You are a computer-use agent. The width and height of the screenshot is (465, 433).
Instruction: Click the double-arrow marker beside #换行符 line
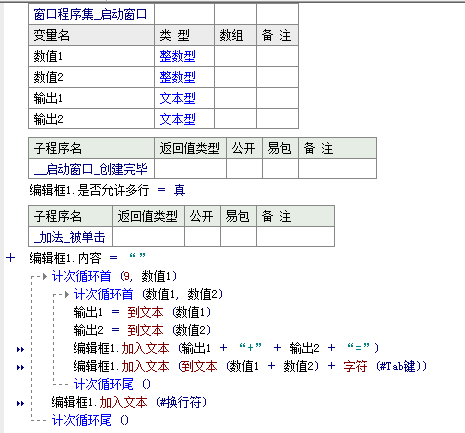tap(20, 403)
